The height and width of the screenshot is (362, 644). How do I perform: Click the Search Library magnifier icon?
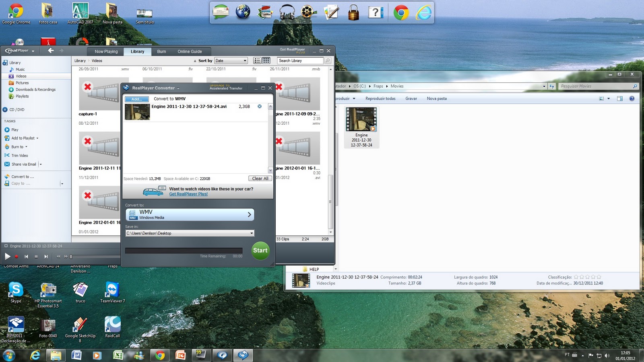point(328,61)
